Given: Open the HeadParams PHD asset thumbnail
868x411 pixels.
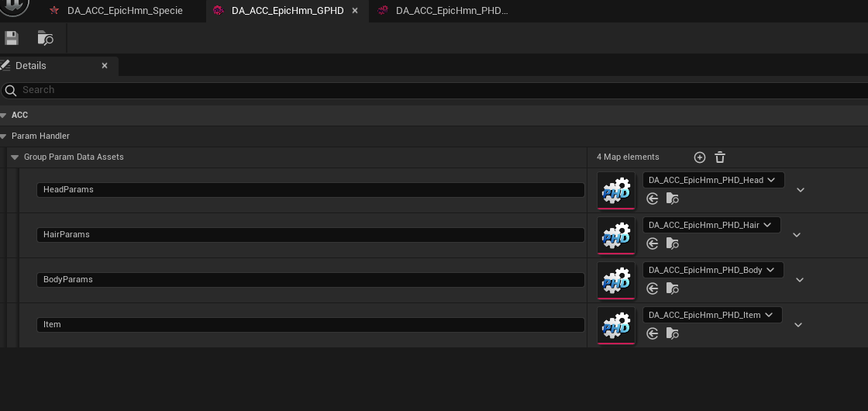Looking at the screenshot, I should click(x=616, y=190).
